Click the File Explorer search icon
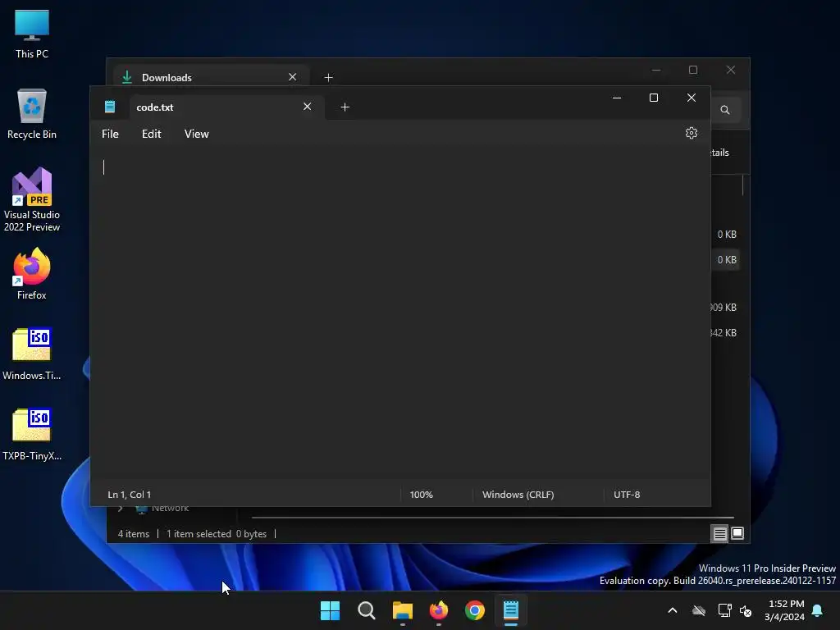The height and width of the screenshot is (630, 840). (x=725, y=110)
